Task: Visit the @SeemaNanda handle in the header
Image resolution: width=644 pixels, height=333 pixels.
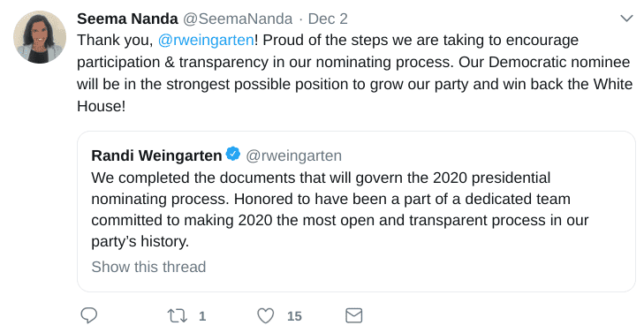Action: pyautogui.click(x=238, y=19)
